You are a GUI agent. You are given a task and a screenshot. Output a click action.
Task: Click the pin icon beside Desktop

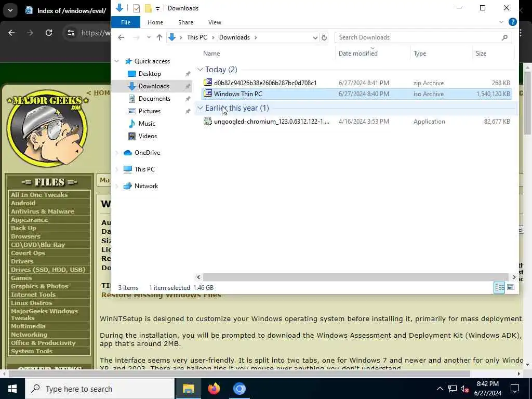(188, 74)
